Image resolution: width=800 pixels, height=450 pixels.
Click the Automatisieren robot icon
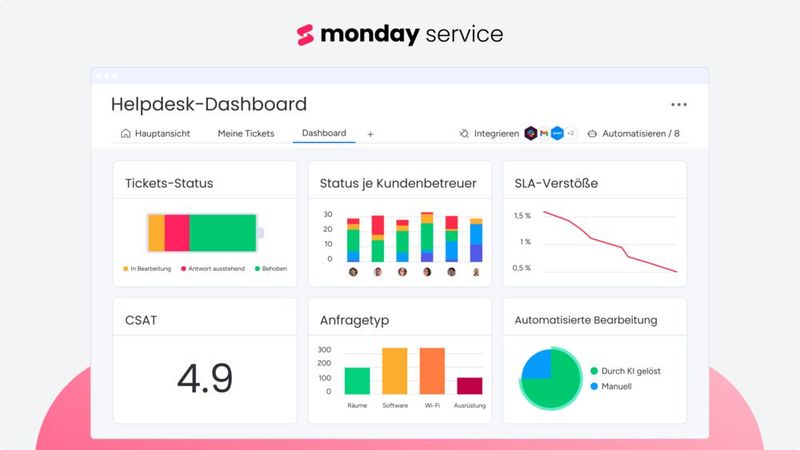coord(592,134)
